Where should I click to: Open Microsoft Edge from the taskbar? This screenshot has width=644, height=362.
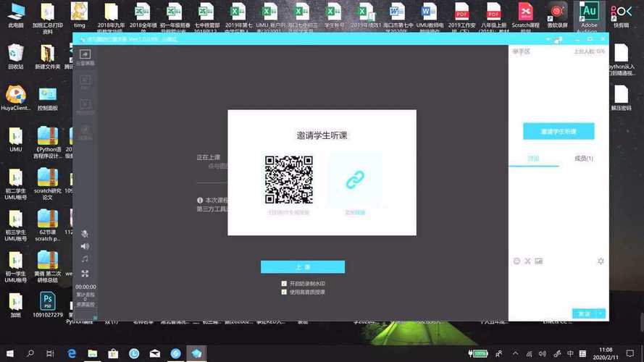(72, 353)
